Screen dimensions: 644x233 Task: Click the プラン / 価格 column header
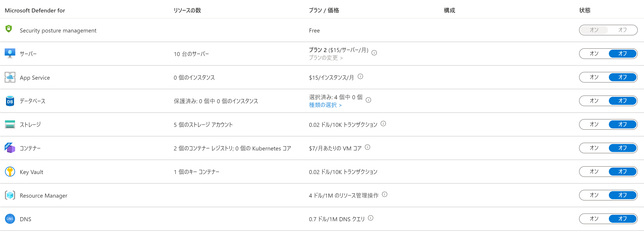[x=324, y=10]
